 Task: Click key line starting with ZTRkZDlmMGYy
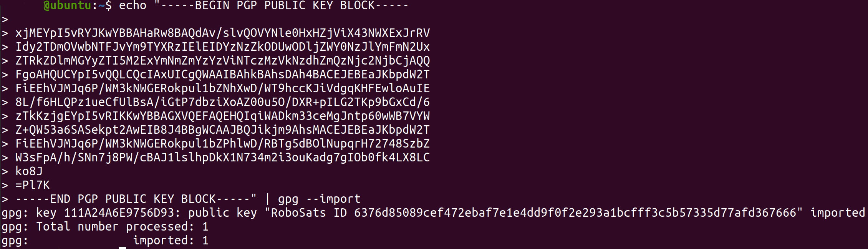click(x=222, y=61)
